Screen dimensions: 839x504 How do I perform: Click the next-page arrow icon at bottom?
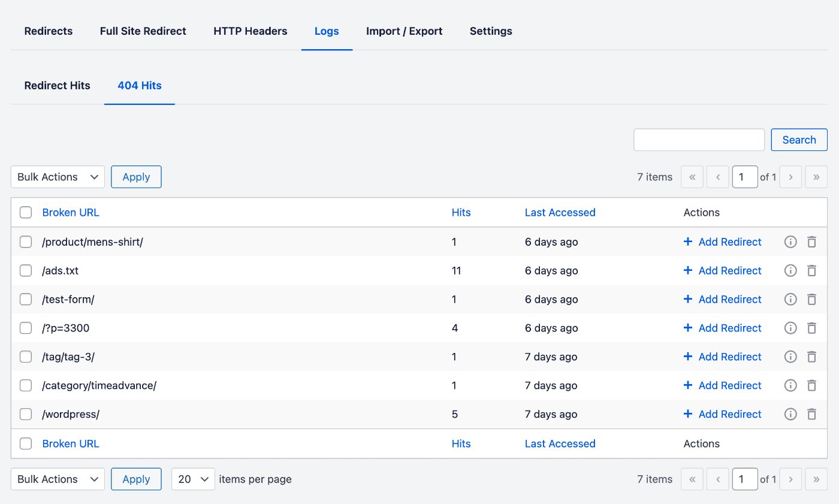click(x=790, y=479)
